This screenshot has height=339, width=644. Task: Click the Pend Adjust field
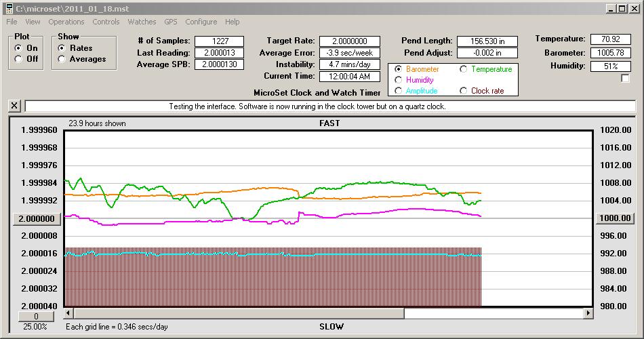coord(487,53)
